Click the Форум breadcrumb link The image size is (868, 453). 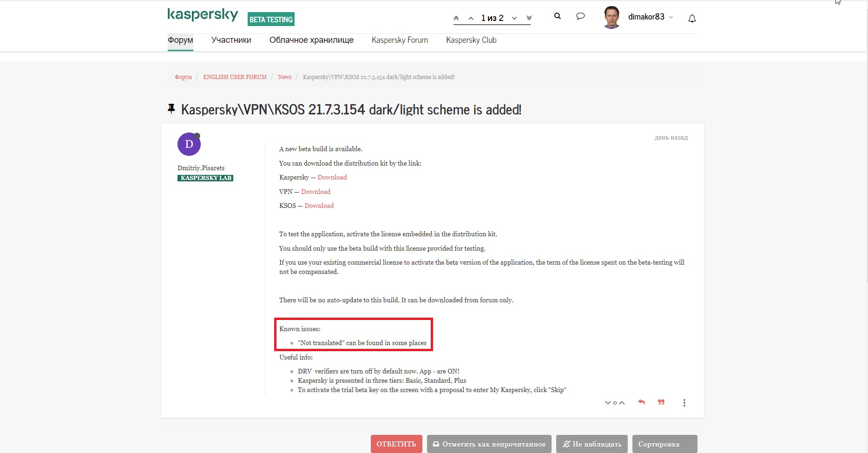point(183,77)
